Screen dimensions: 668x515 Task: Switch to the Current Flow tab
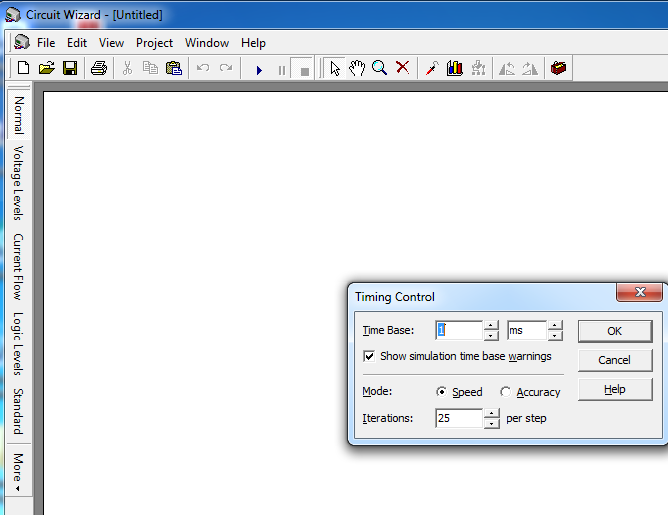tap(19, 266)
